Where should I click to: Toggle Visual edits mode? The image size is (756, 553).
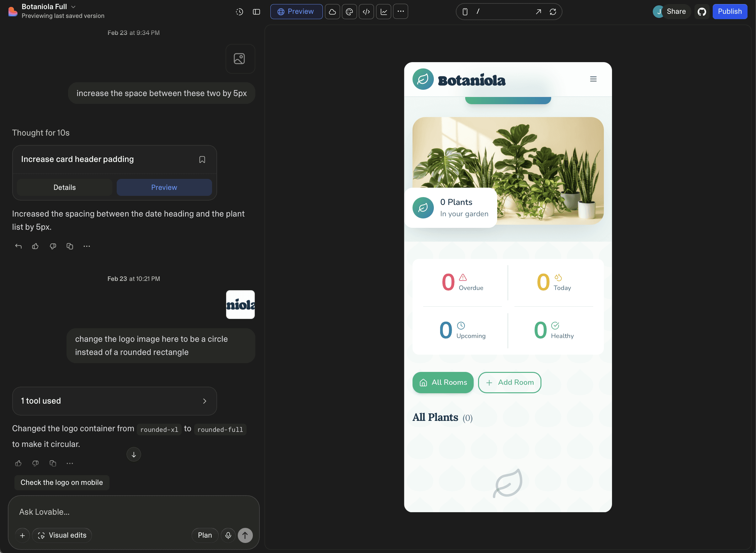coord(62,535)
